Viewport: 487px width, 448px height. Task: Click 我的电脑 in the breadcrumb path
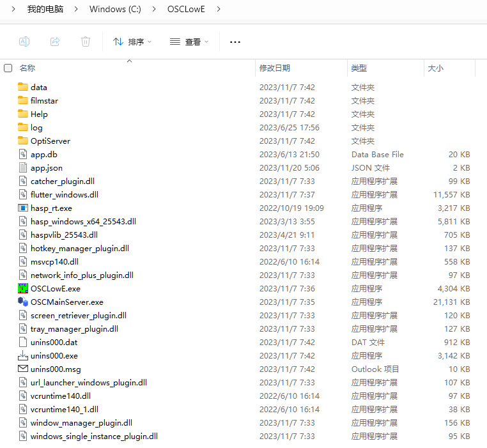point(45,9)
